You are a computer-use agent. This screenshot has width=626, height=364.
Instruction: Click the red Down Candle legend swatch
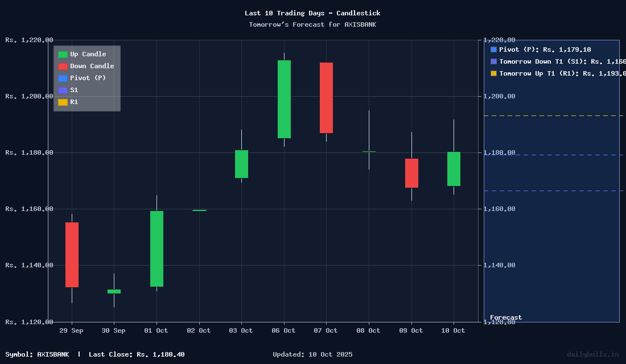[x=63, y=67]
